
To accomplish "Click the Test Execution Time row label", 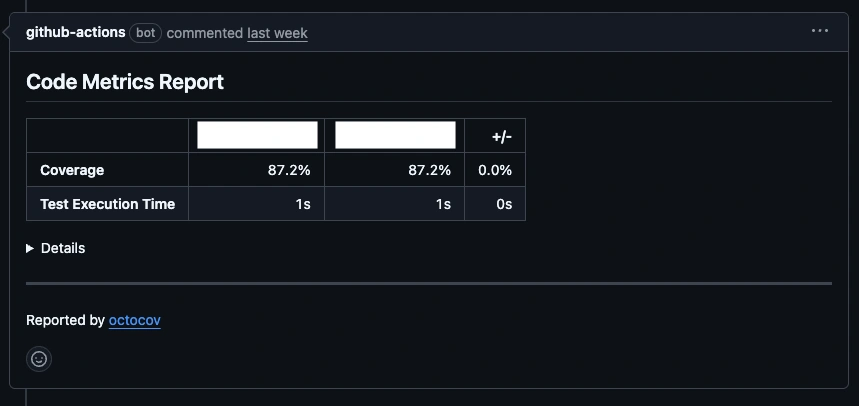I will (107, 204).
